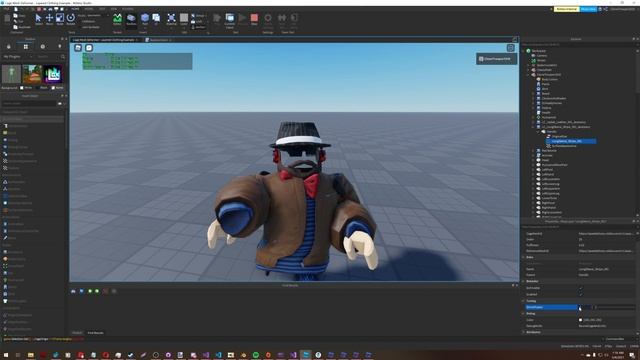
Task: Open Spotify from the Windows taskbar
Action: click(256, 355)
